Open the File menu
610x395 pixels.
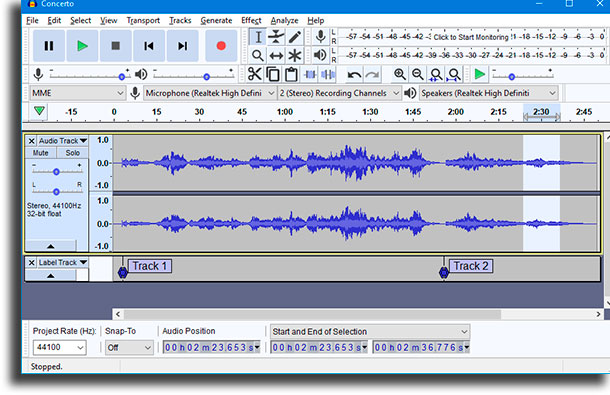point(32,21)
